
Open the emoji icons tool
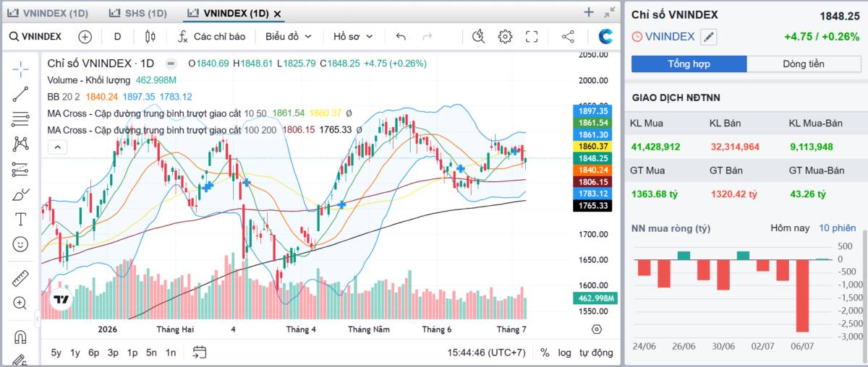click(20, 244)
